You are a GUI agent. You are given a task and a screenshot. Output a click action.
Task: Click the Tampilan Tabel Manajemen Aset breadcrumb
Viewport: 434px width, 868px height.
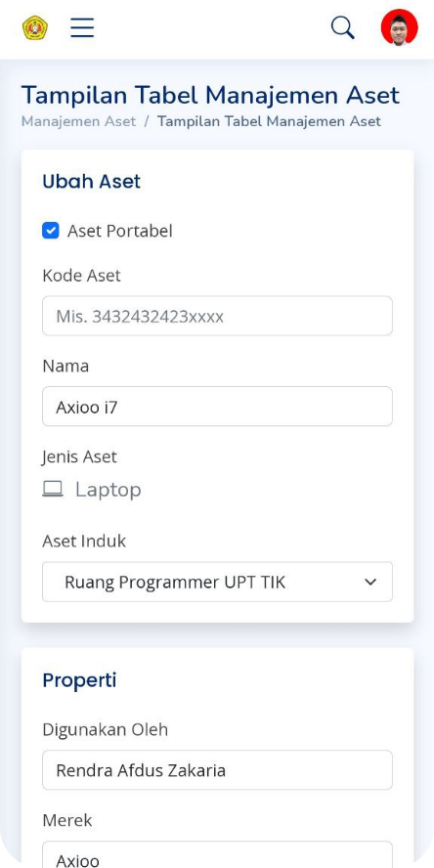coord(269,121)
